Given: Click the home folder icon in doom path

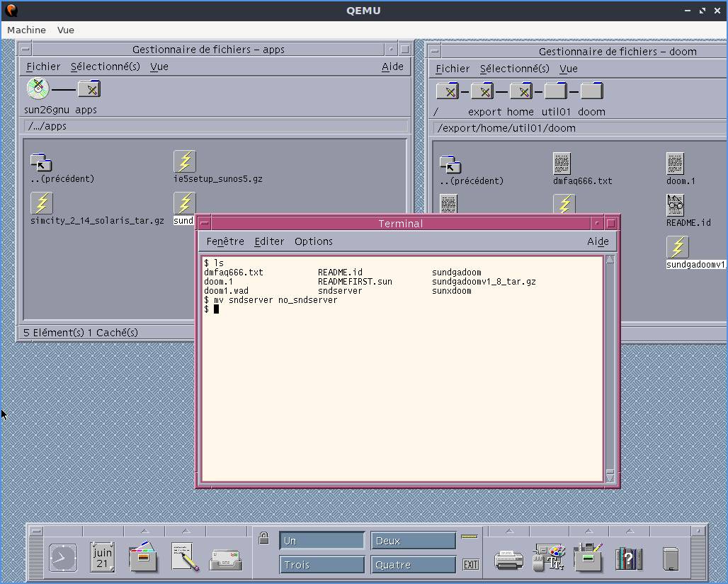Looking at the screenshot, I should point(521,91).
